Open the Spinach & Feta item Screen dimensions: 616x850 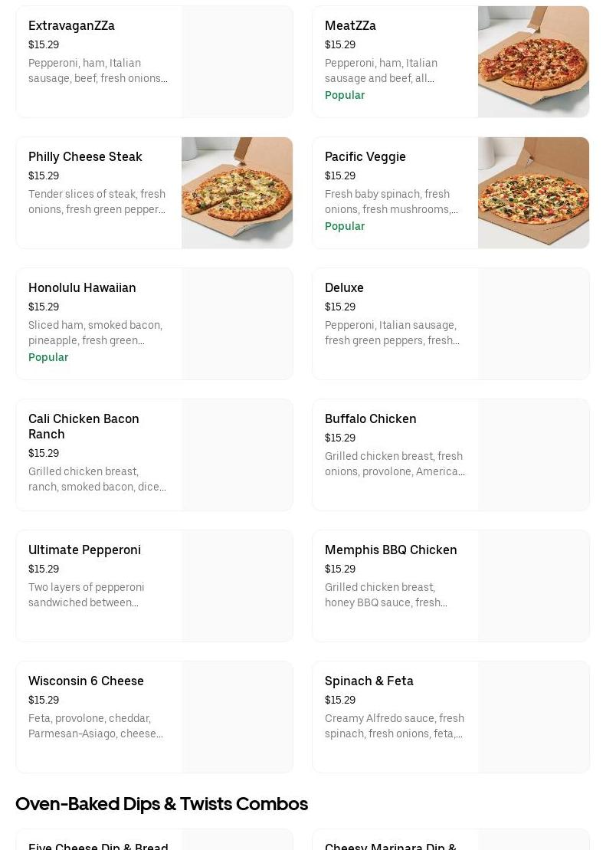[450, 717]
